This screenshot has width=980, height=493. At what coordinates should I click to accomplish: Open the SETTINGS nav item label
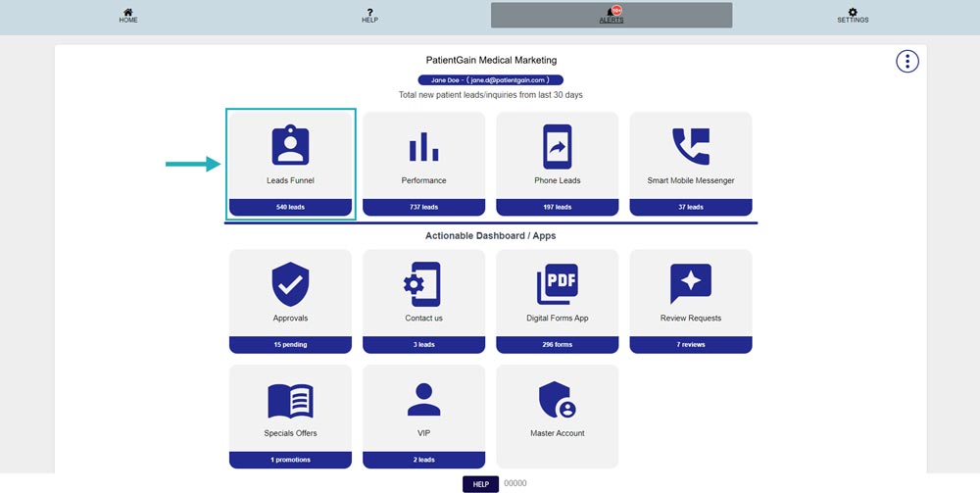tap(853, 20)
